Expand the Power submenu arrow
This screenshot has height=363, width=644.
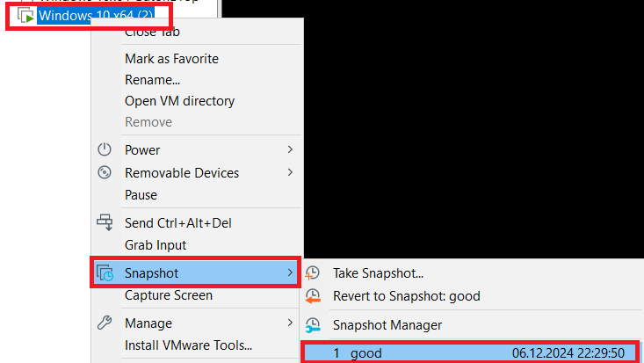tap(290, 150)
